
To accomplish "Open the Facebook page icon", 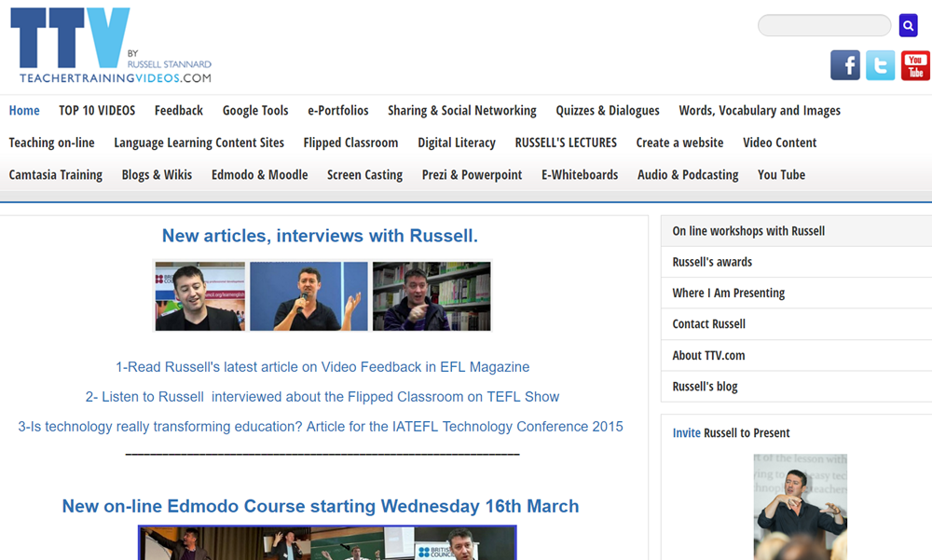I will [844, 65].
